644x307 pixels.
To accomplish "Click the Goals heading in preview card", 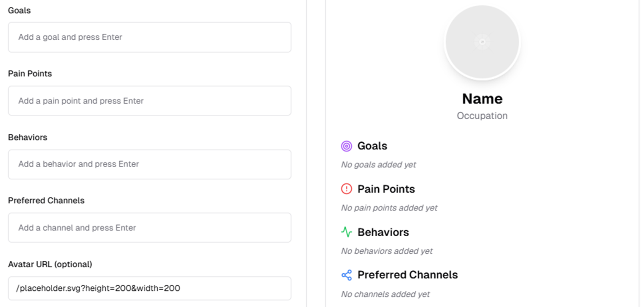I will [372, 146].
